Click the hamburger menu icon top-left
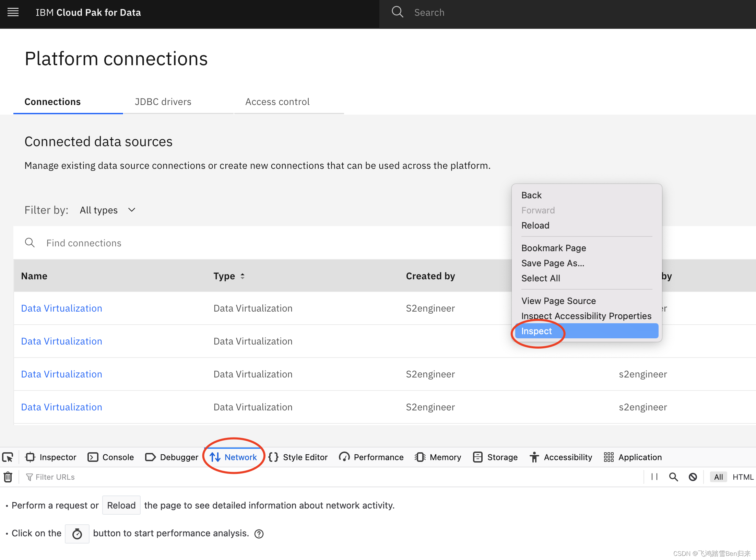 (12, 12)
